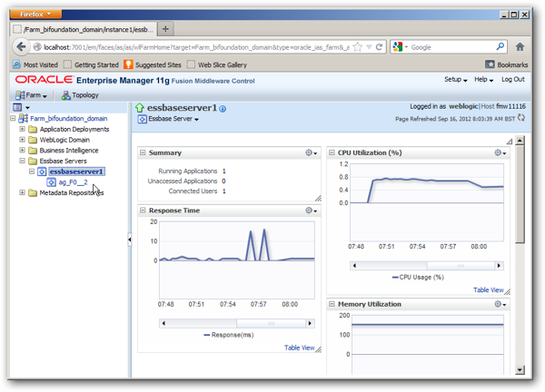Open the Web Slice Gallery bookmark

(216, 64)
